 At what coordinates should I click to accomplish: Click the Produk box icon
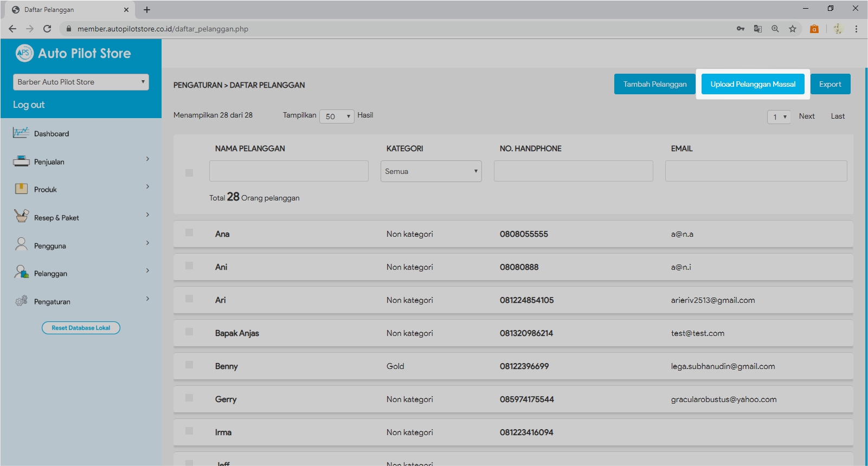(21, 189)
